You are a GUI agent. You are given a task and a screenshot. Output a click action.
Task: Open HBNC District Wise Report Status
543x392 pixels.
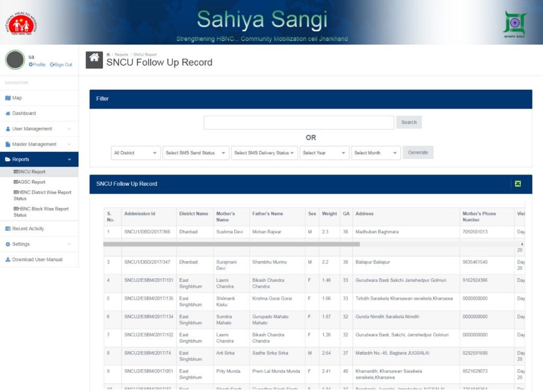(42, 195)
